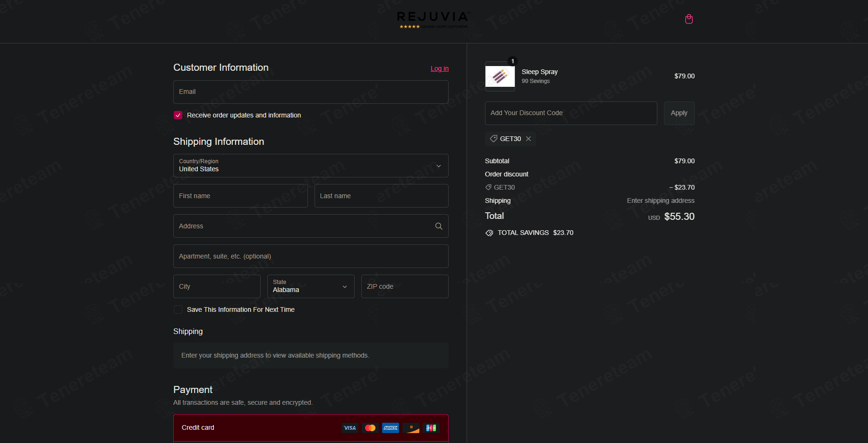Focus the Email input field
The height and width of the screenshot is (443, 868).
[311, 92]
